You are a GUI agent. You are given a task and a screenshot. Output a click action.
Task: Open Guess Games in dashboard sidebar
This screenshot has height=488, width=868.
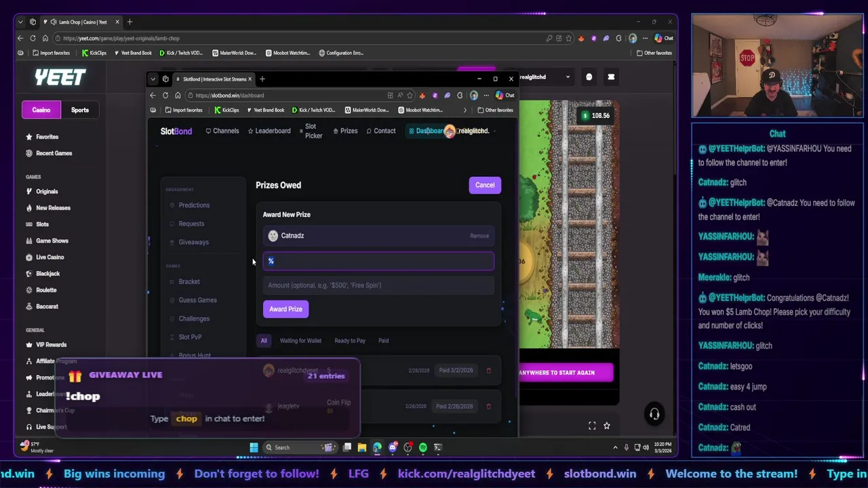(x=197, y=300)
